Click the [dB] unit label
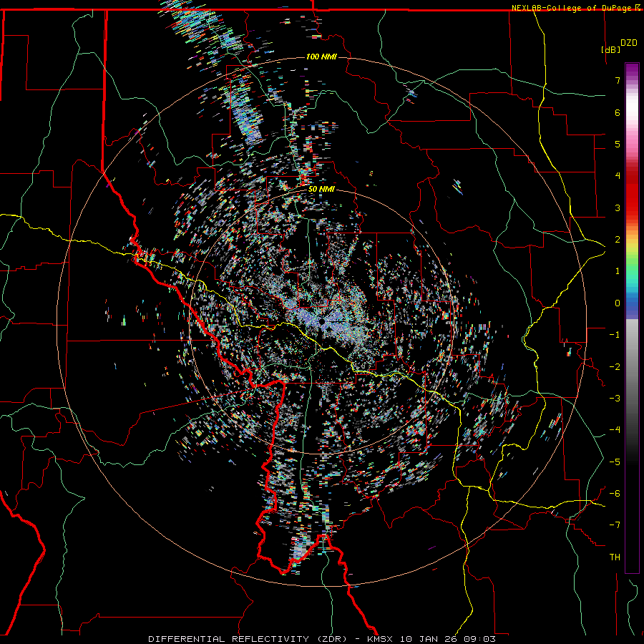 (610, 49)
